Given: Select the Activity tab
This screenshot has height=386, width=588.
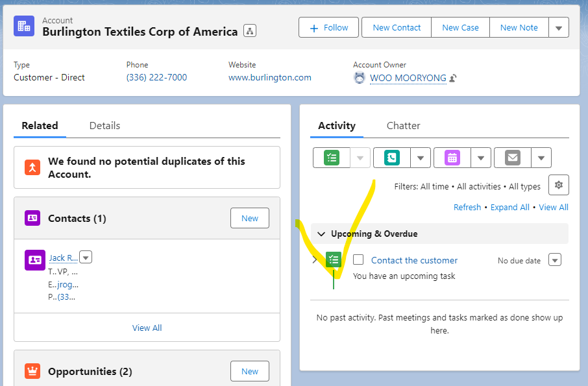Looking at the screenshot, I should [x=337, y=126].
